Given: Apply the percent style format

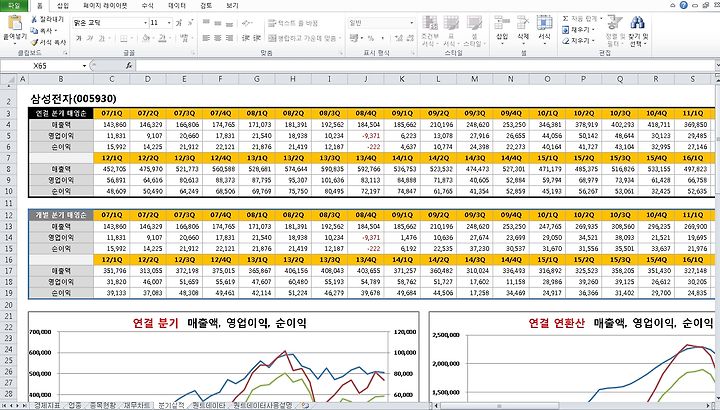Looking at the screenshot, I should 371,38.
